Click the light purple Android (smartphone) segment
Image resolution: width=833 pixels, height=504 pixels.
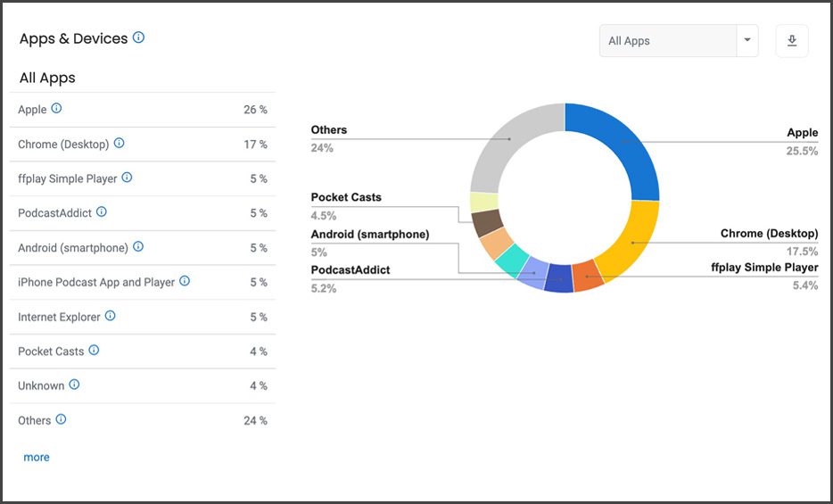pos(532,273)
